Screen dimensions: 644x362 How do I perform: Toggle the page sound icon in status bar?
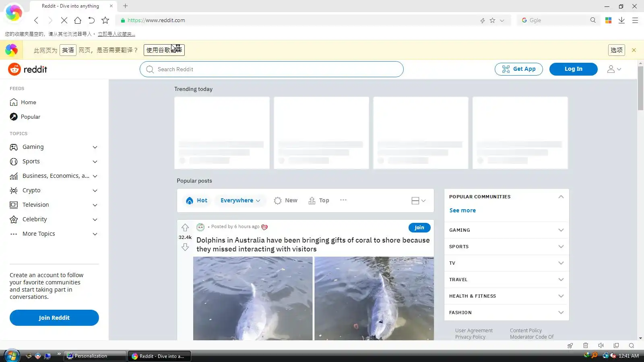601,346
